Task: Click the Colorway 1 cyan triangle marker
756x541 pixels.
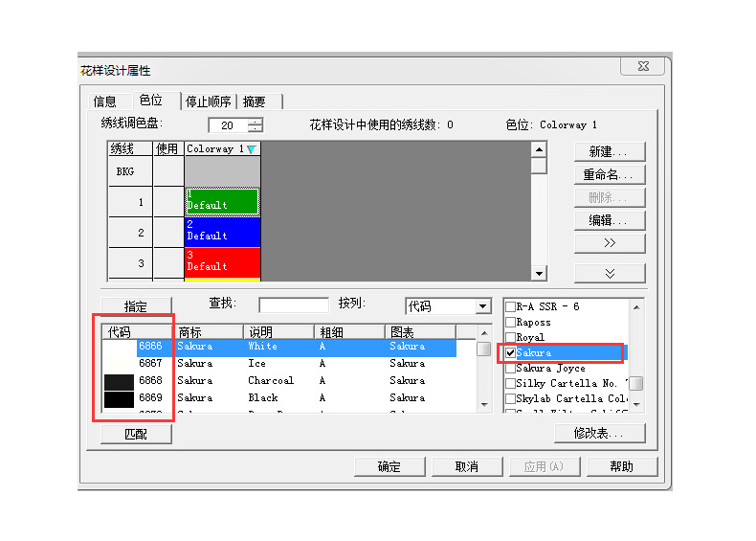Action: (x=251, y=149)
